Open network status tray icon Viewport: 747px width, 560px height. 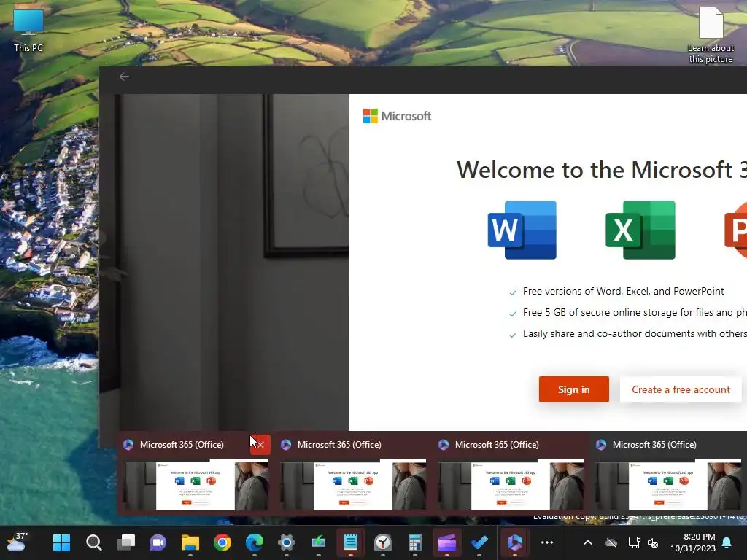[634, 542]
